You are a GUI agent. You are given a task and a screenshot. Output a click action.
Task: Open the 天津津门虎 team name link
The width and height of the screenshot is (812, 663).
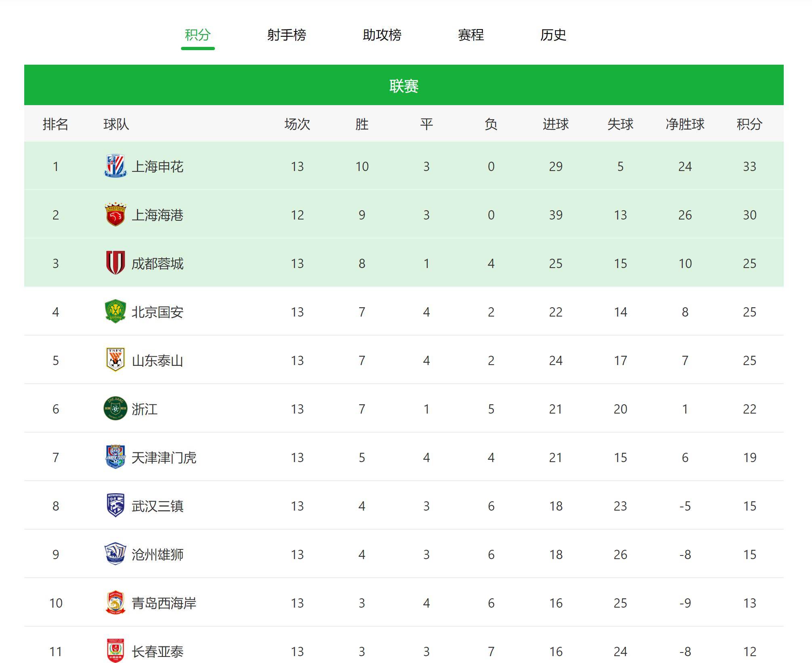click(164, 458)
